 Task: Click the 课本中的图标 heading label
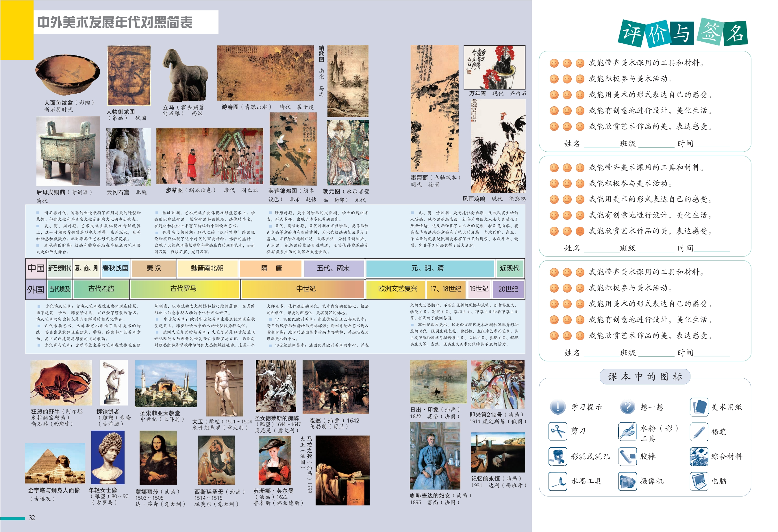point(644,377)
